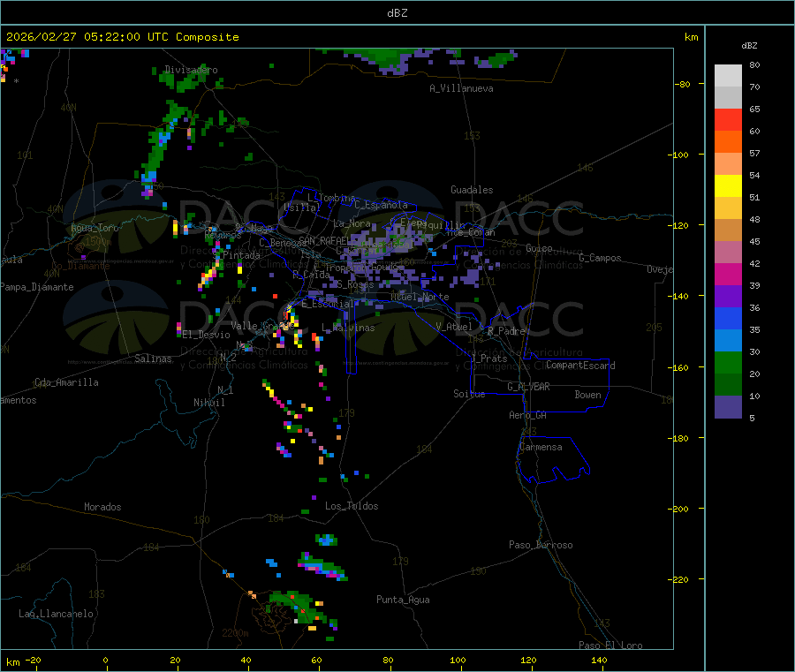Click the Atuel_Norte location label
The image size is (795, 672).
pyautogui.click(x=420, y=297)
